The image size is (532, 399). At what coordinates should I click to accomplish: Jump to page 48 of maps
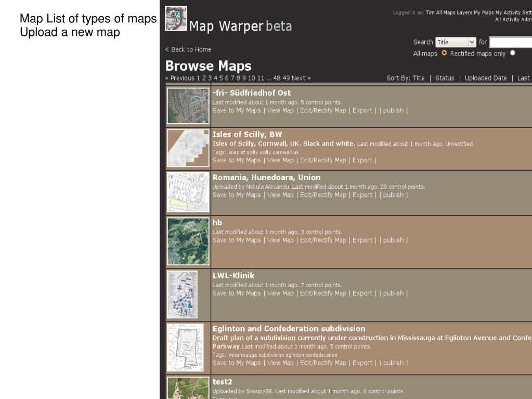(277, 78)
